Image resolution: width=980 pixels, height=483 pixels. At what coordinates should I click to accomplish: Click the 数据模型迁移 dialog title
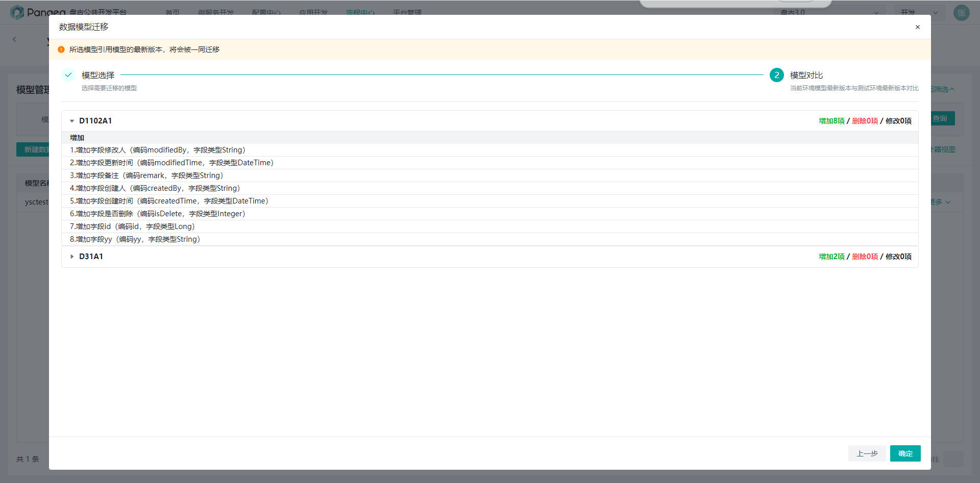[x=84, y=27]
